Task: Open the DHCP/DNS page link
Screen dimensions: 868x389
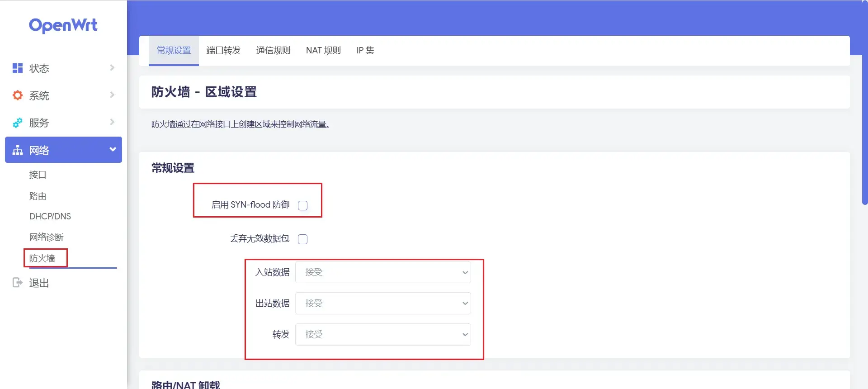Action: tap(50, 216)
